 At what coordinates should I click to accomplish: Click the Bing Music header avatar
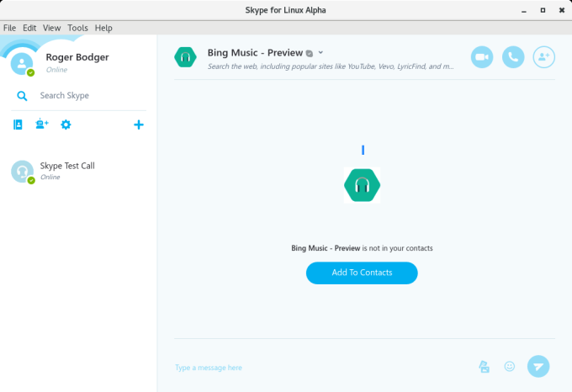pyautogui.click(x=185, y=57)
